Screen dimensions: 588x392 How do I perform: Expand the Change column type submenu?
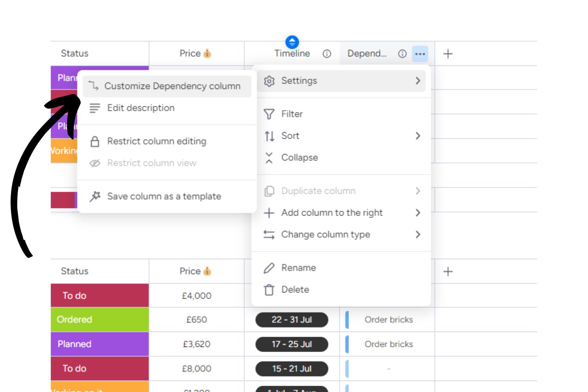(x=418, y=234)
